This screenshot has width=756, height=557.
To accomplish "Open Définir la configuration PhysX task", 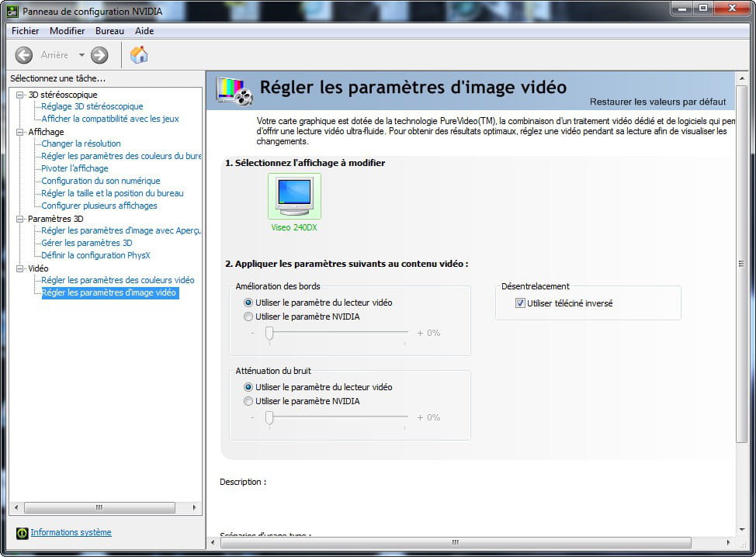I will [96, 255].
